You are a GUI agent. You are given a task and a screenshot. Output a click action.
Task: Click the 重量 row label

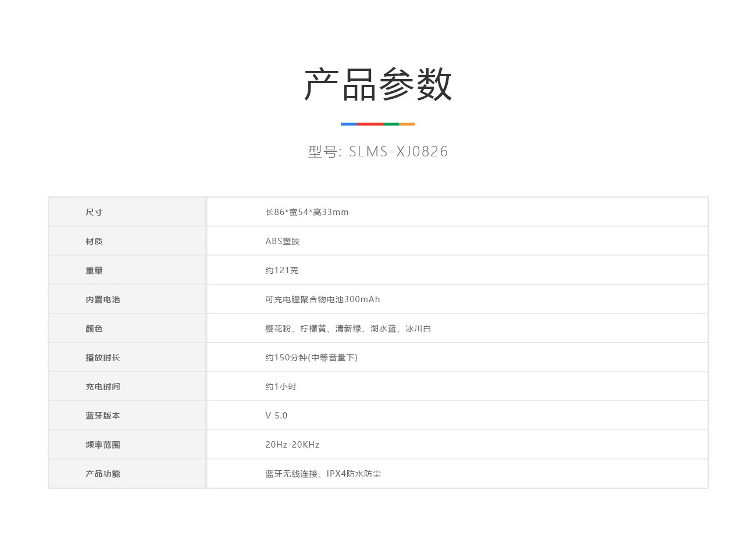(x=94, y=270)
